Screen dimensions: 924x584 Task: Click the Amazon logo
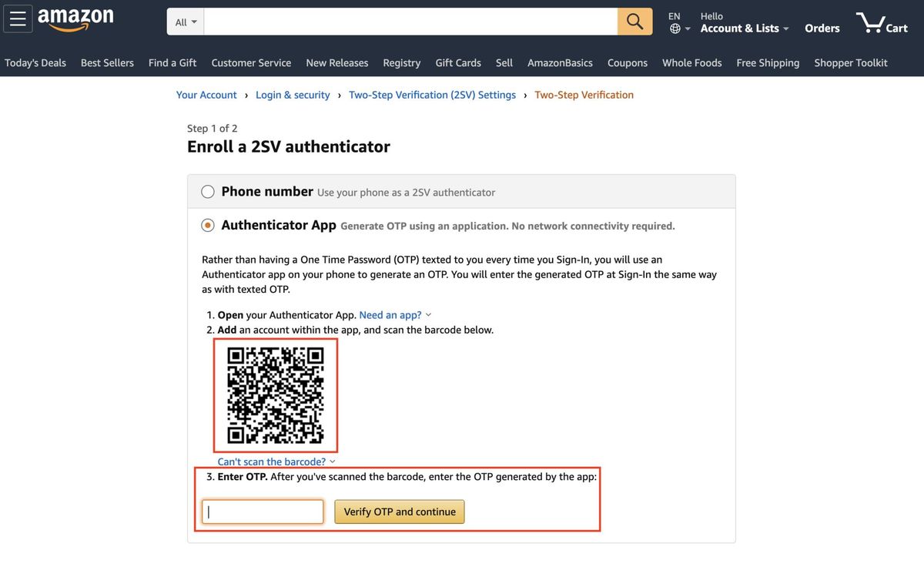pyautogui.click(x=75, y=18)
